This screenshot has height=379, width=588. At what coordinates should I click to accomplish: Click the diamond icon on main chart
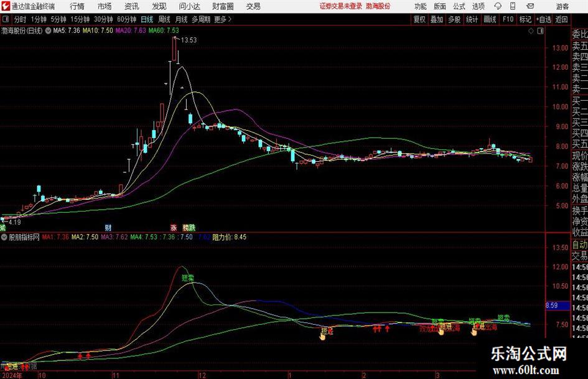coord(531,31)
